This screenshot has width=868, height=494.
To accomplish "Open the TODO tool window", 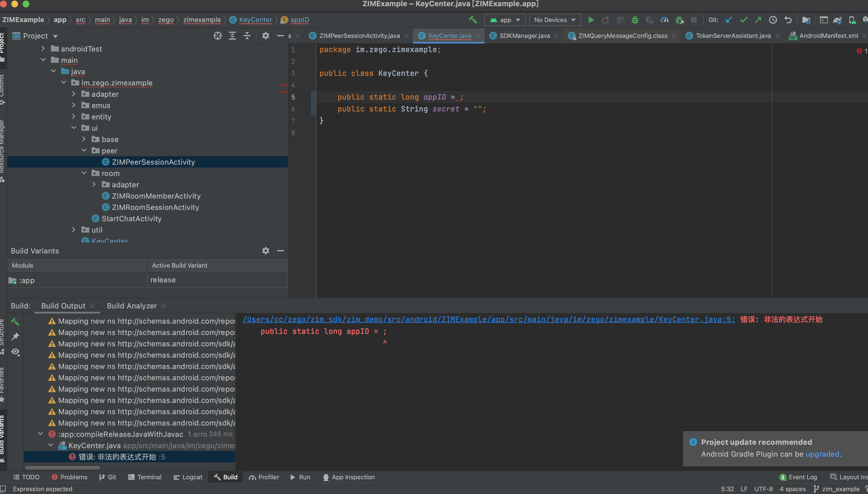I will (27, 477).
